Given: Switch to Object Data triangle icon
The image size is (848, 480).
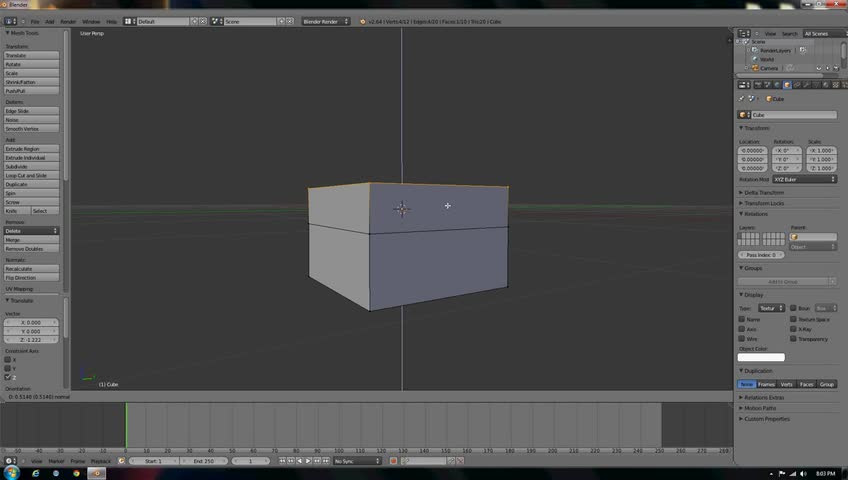Looking at the screenshot, I should (x=816, y=85).
